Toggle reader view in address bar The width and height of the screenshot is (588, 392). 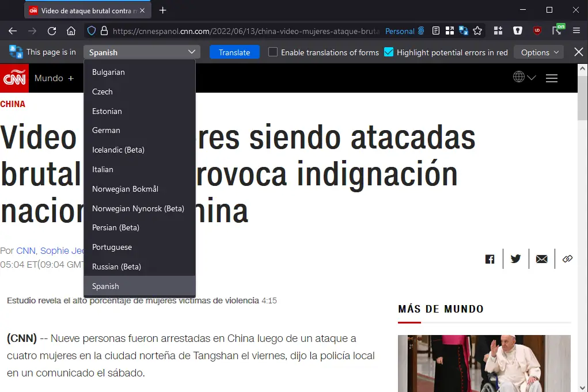pyautogui.click(x=436, y=31)
